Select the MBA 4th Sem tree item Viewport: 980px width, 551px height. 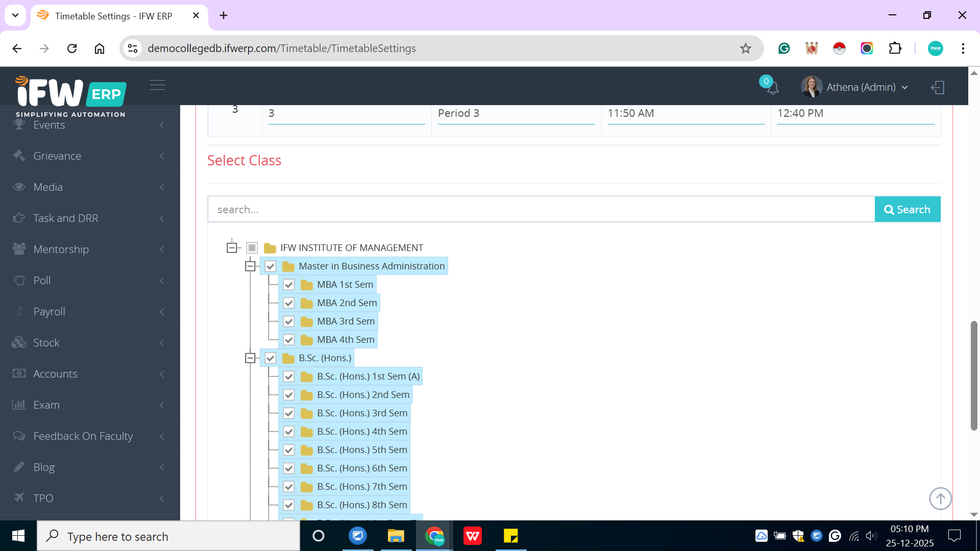[346, 340]
